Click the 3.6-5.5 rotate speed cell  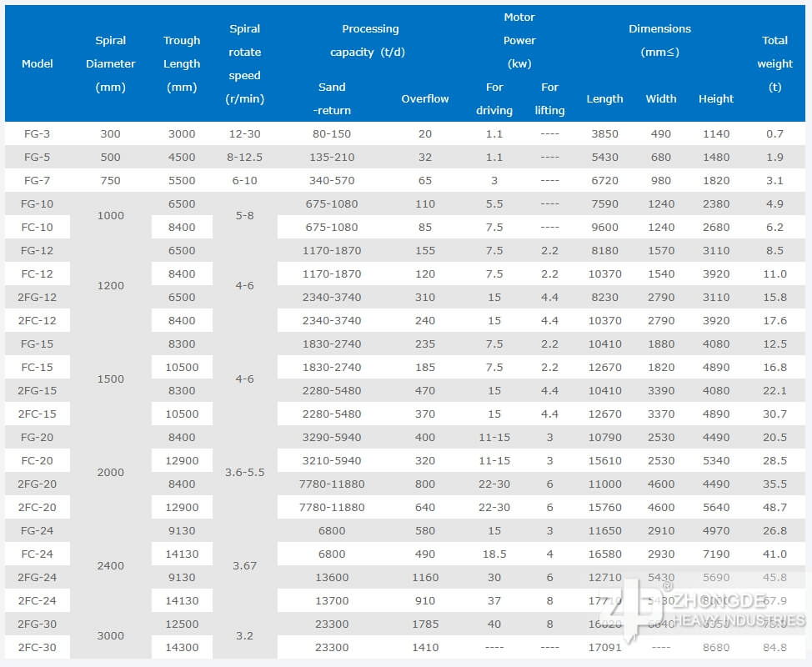pos(244,472)
